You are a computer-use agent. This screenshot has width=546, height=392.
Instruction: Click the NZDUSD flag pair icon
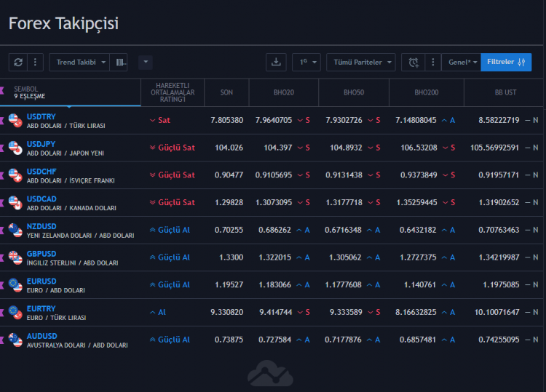click(15, 231)
